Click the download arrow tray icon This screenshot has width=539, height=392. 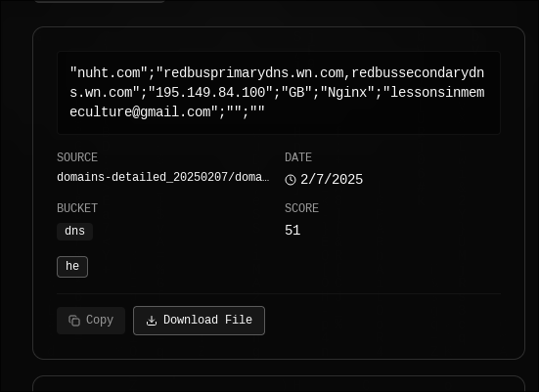152,321
